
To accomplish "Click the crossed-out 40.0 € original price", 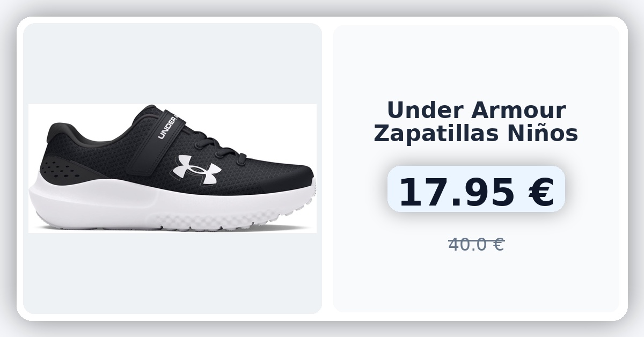I will pyautogui.click(x=476, y=245).
